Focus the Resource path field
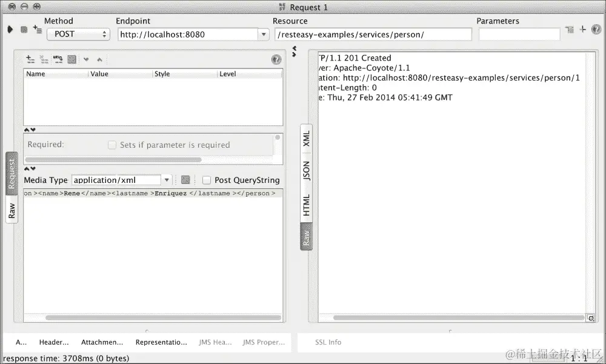 point(373,35)
